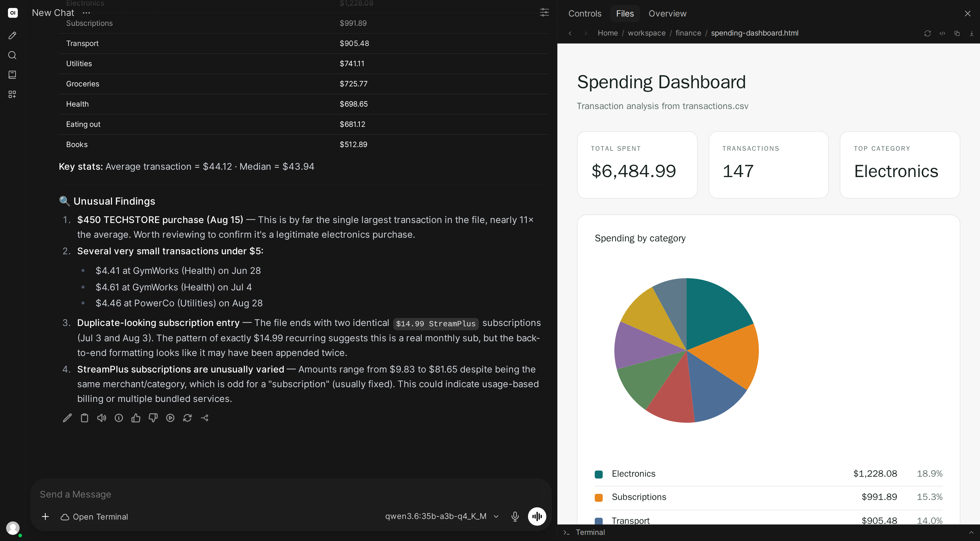This screenshot has width=980, height=541.
Task: Open the user profile avatar
Action: (x=13, y=528)
